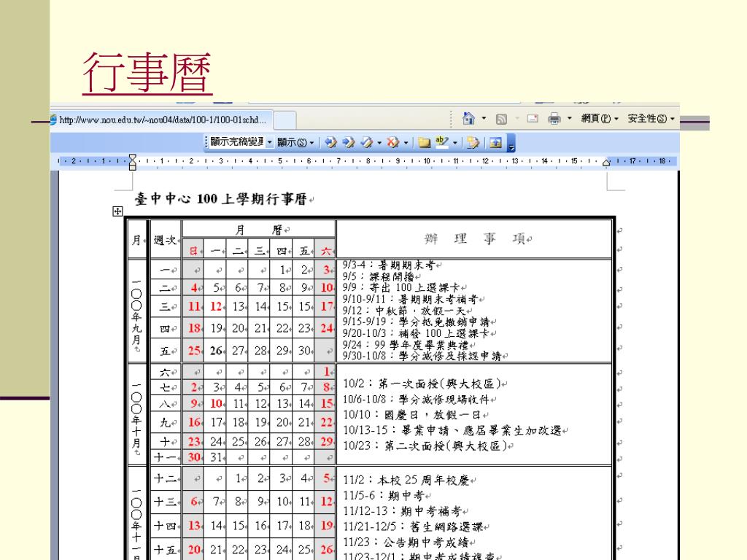Viewport: 747px width, 560px height.
Task: Click the 行事曆 slide title link
Action: point(147,72)
